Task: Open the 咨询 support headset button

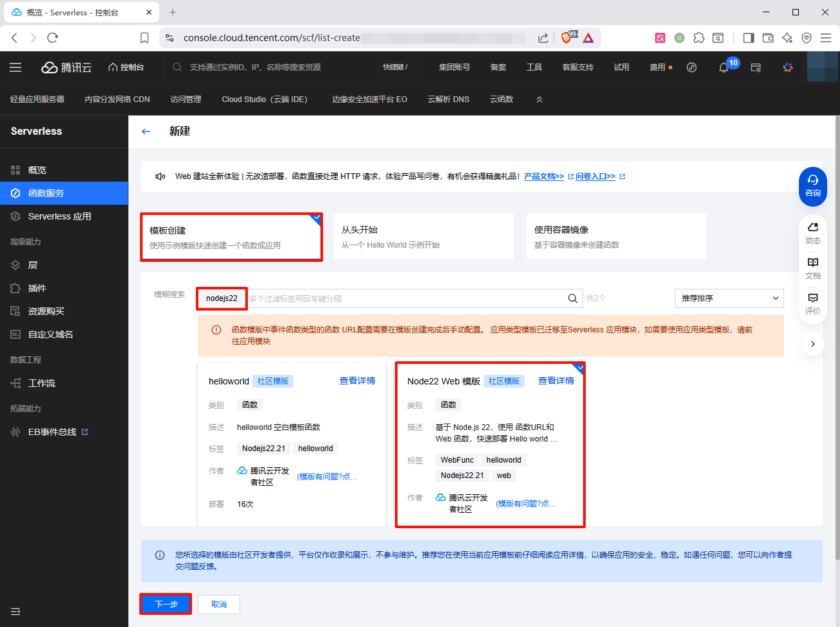Action: click(812, 186)
